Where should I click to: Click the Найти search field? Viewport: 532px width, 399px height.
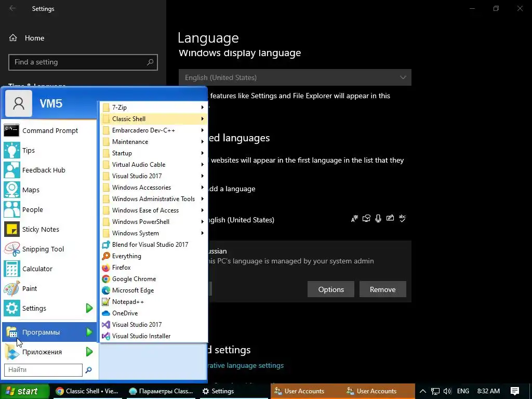tap(43, 370)
